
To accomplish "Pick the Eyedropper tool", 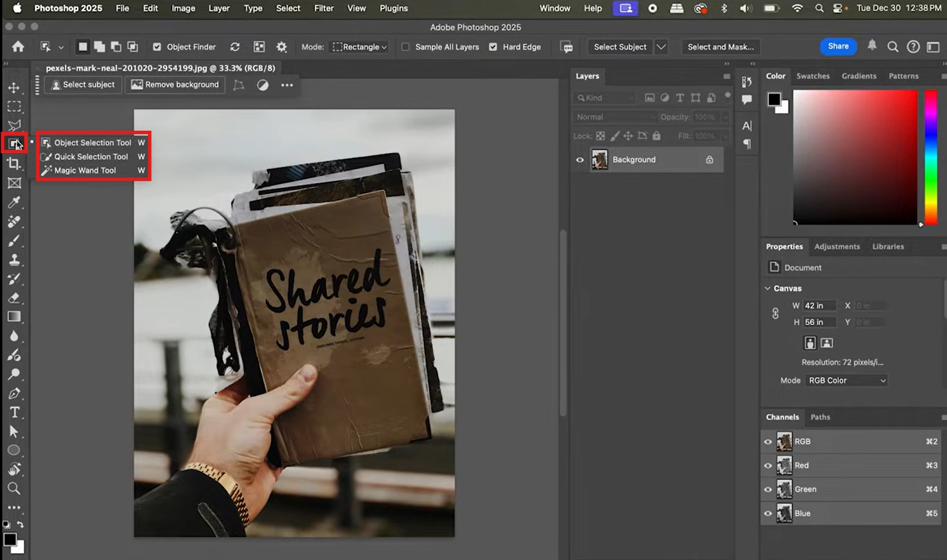I will (14, 202).
